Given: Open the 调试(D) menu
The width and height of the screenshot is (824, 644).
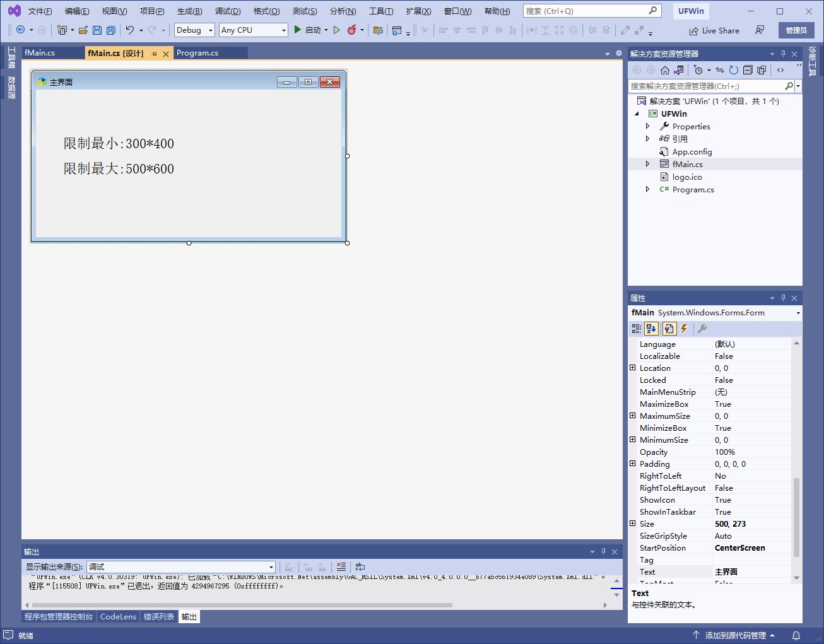Looking at the screenshot, I should pos(228,11).
